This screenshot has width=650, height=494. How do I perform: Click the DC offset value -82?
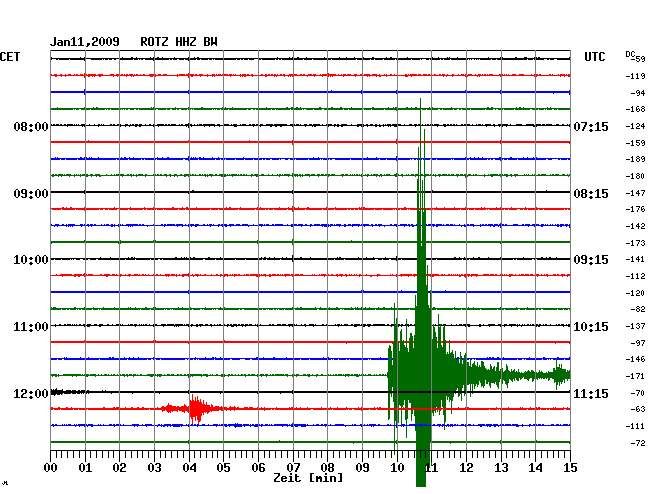(x=638, y=309)
